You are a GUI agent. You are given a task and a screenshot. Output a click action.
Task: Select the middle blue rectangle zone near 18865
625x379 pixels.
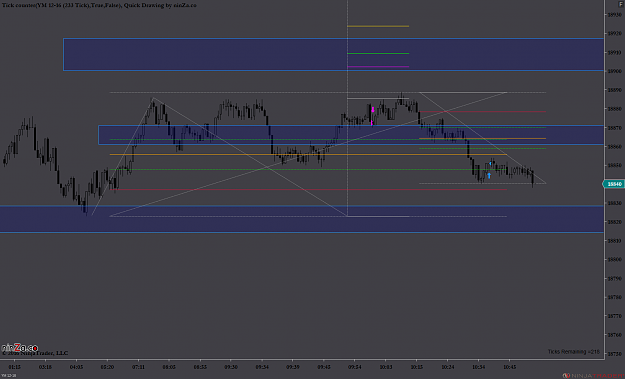(351, 135)
